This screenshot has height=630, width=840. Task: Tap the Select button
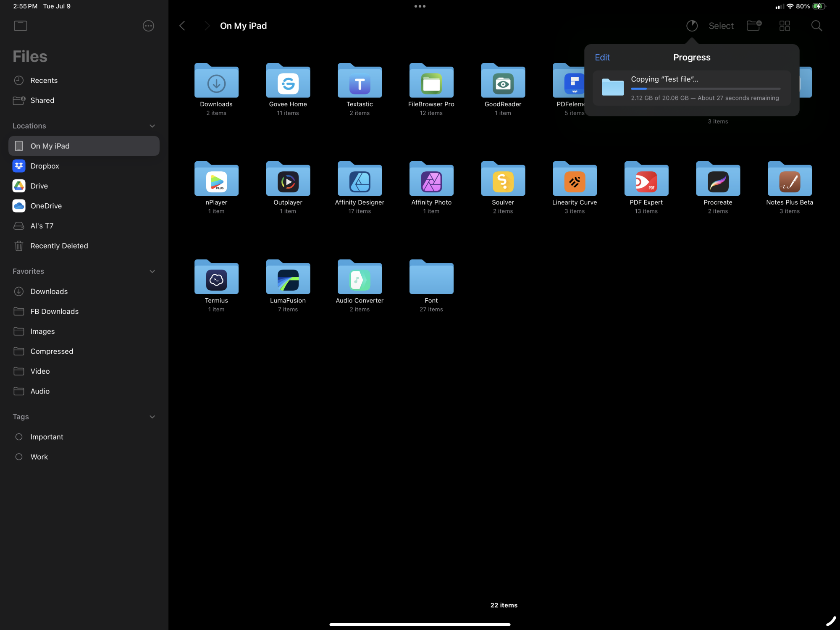[721, 26]
